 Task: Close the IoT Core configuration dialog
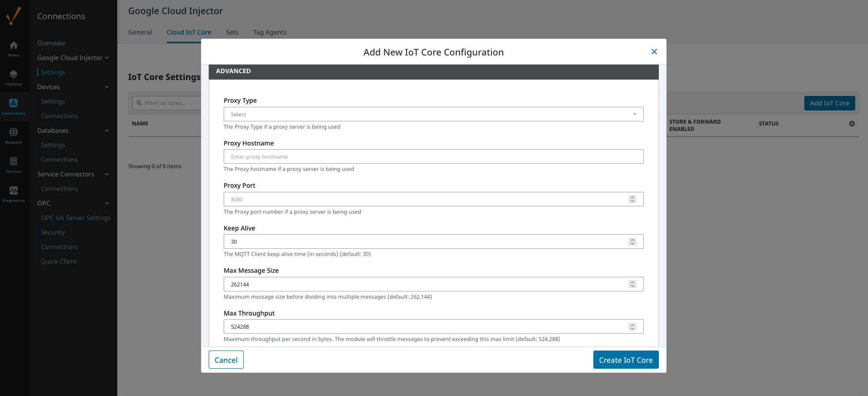tap(654, 52)
